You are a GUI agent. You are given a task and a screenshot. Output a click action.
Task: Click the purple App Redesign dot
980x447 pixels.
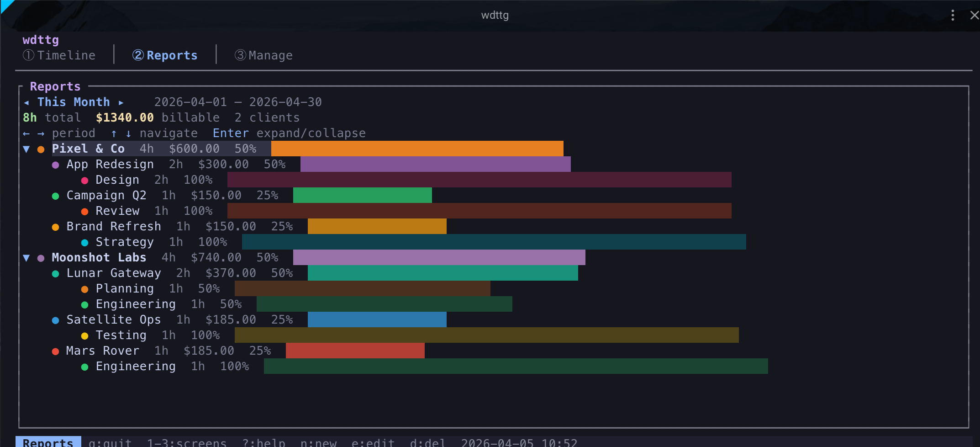coord(55,165)
